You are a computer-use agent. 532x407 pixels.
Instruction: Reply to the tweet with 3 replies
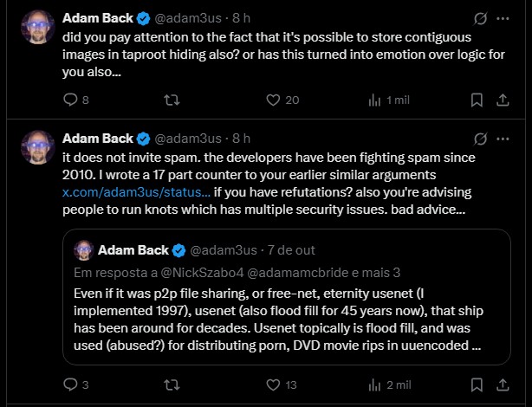[x=71, y=384]
